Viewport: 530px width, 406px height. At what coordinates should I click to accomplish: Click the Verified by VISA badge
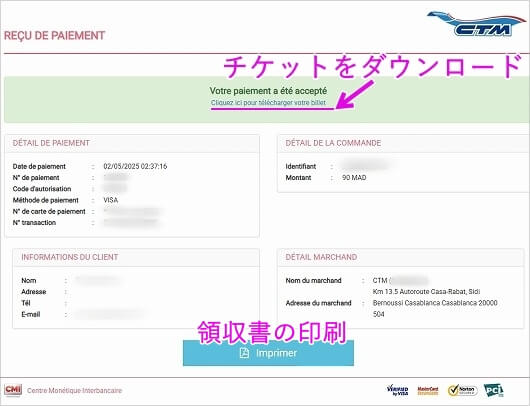tap(398, 390)
